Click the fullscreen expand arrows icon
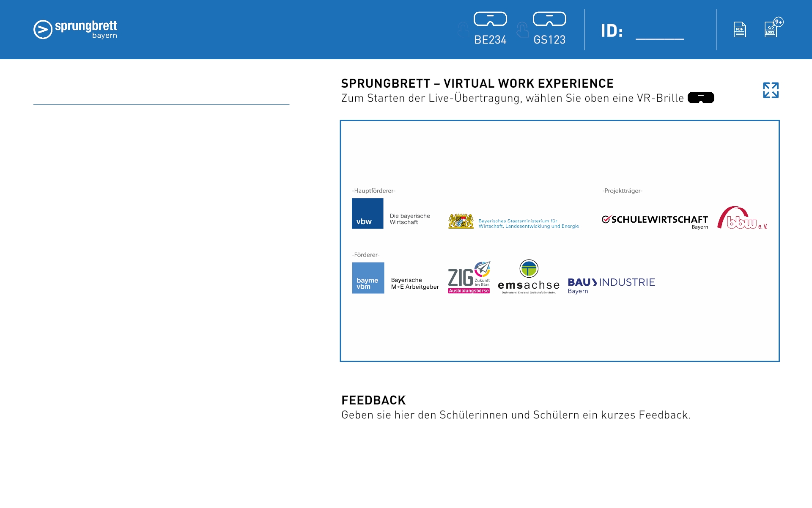 coord(771,90)
